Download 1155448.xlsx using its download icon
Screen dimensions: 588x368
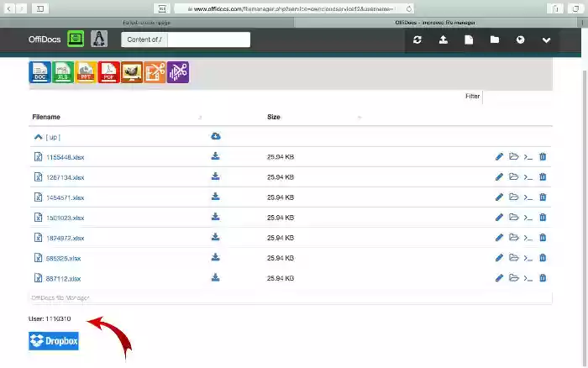(x=215, y=156)
